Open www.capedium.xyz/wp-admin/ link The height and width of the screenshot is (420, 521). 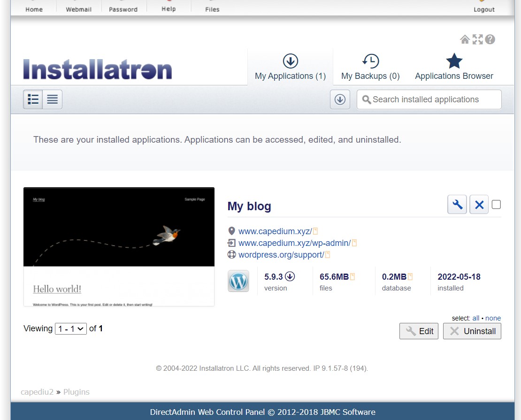(294, 243)
